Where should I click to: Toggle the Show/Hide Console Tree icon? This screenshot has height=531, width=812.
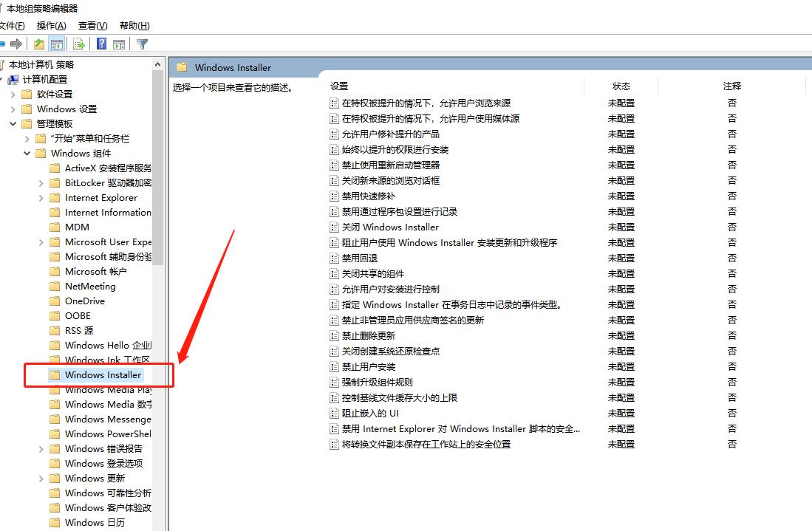(x=56, y=44)
